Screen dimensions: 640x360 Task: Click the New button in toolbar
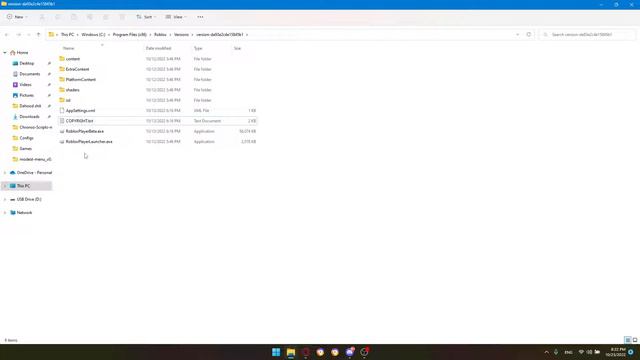17,17
